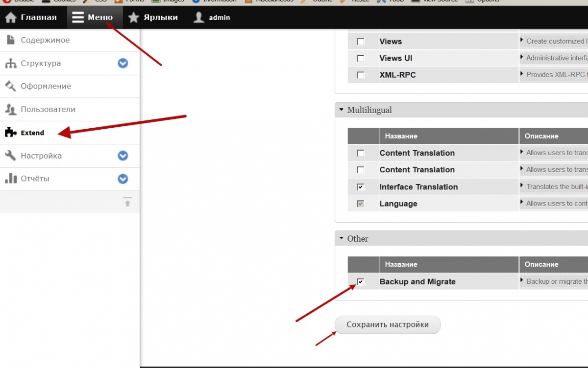This screenshot has width=588, height=368.
Task: Click the Сохранить настройки button
Action: [388, 325]
